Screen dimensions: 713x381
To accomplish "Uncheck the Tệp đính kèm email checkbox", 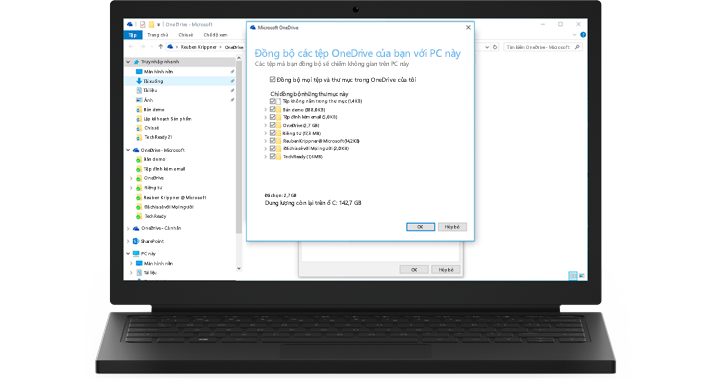I will click(272, 117).
